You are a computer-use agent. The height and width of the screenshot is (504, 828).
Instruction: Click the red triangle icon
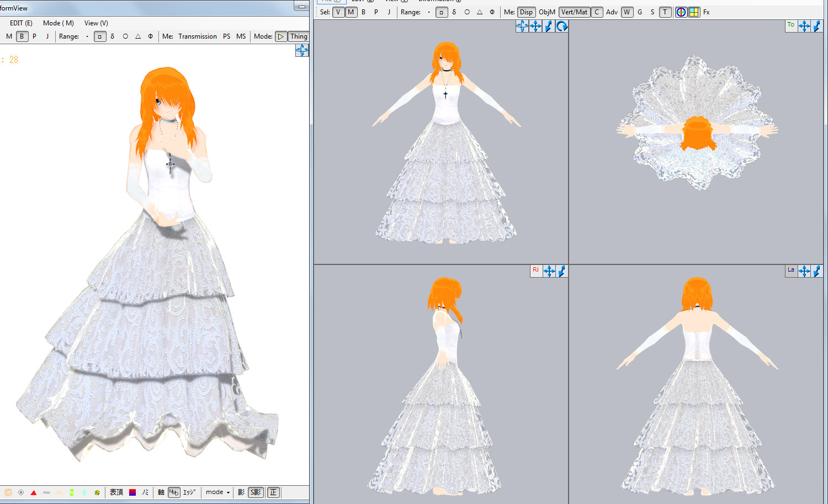(34, 492)
